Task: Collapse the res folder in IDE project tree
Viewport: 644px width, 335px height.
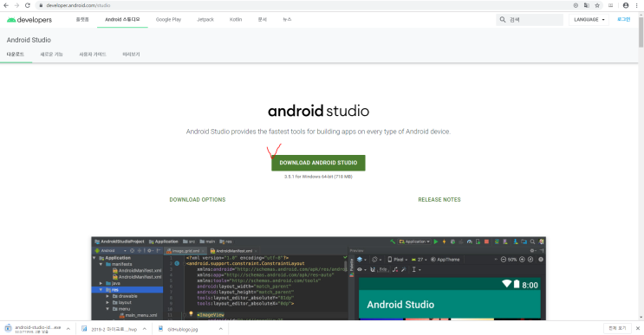Action: (x=101, y=289)
